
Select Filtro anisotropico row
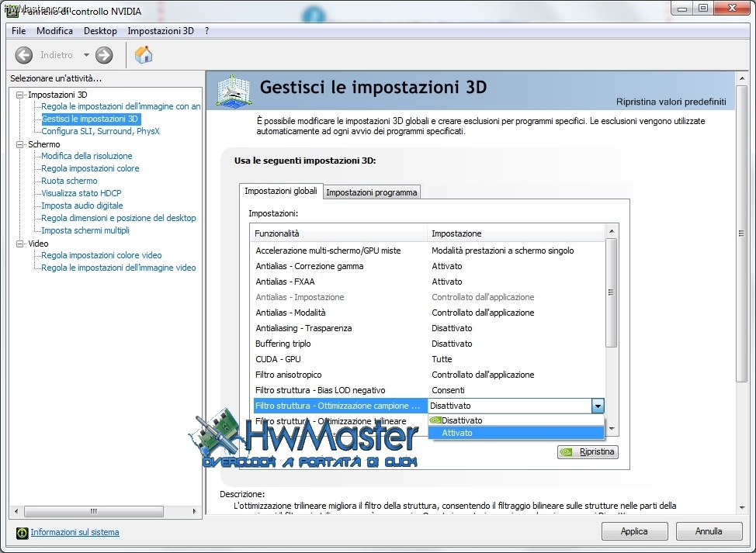pyautogui.click(x=428, y=375)
